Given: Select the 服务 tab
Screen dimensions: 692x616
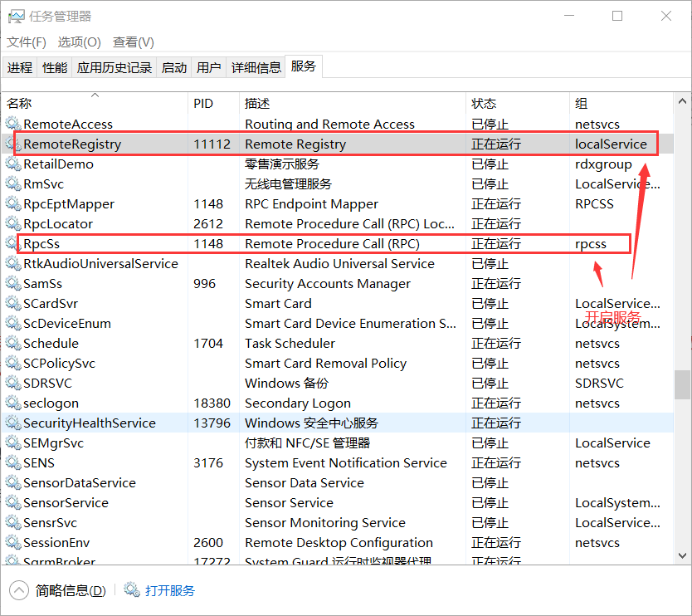Looking at the screenshot, I should pos(304,66).
